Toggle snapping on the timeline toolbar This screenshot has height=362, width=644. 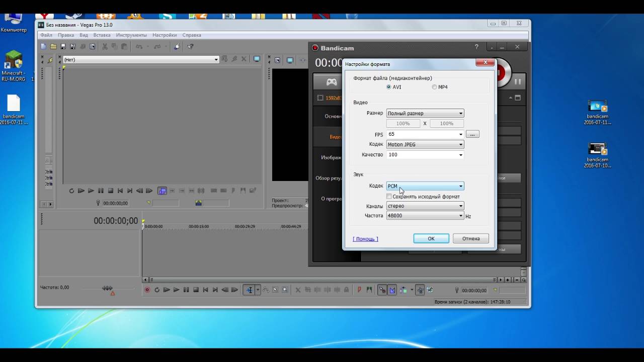[382, 290]
